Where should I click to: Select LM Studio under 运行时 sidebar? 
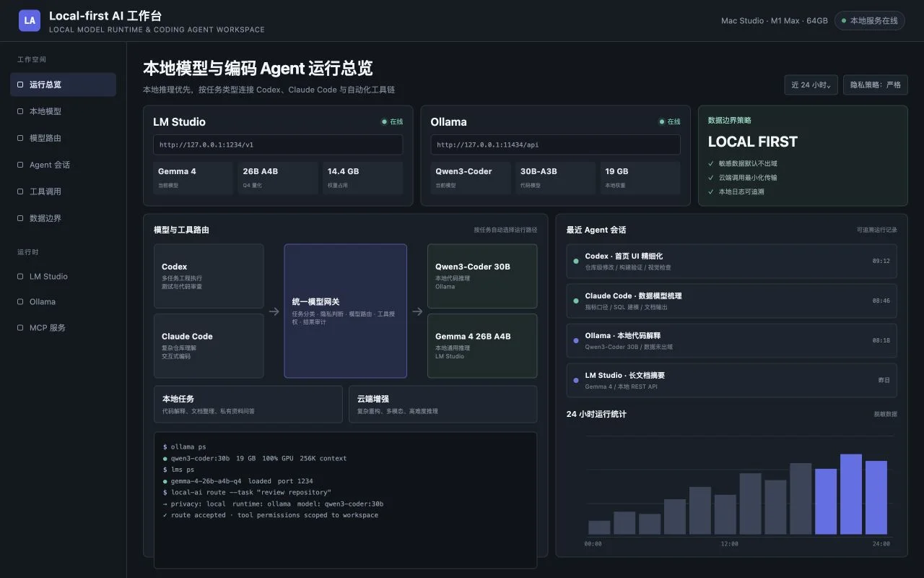coord(63,276)
